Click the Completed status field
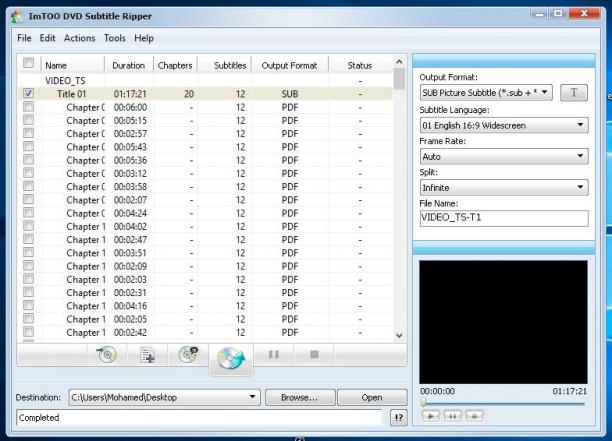 point(199,418)
